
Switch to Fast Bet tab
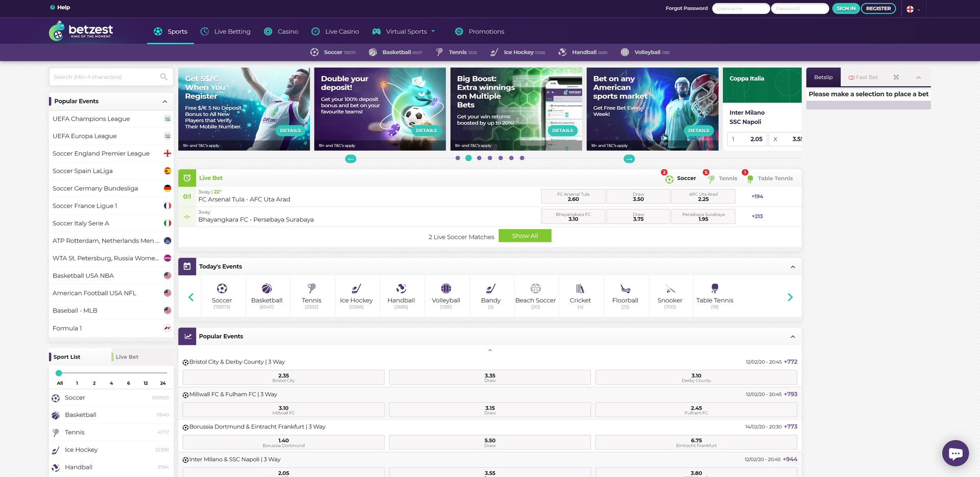[863, 78]
